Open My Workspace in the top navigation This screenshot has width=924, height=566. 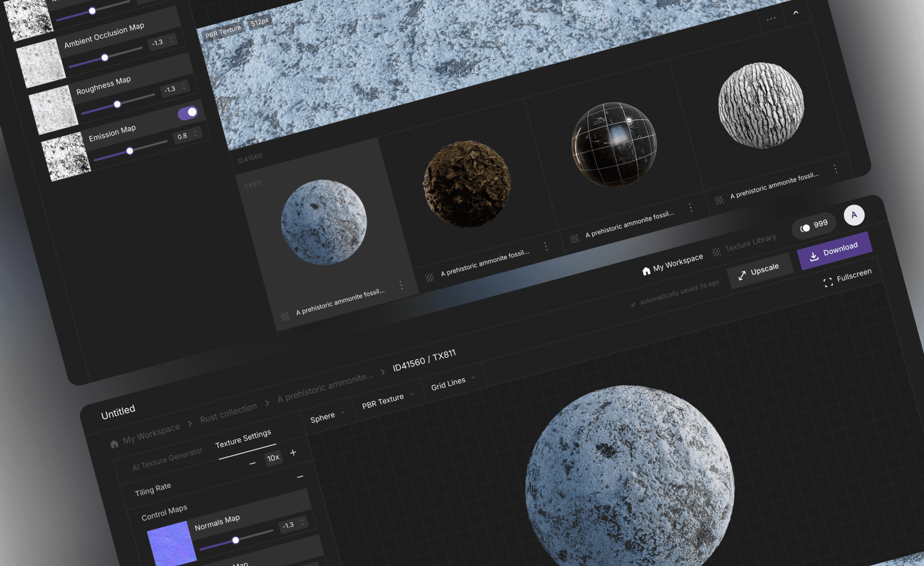click(x=678, y=263)
